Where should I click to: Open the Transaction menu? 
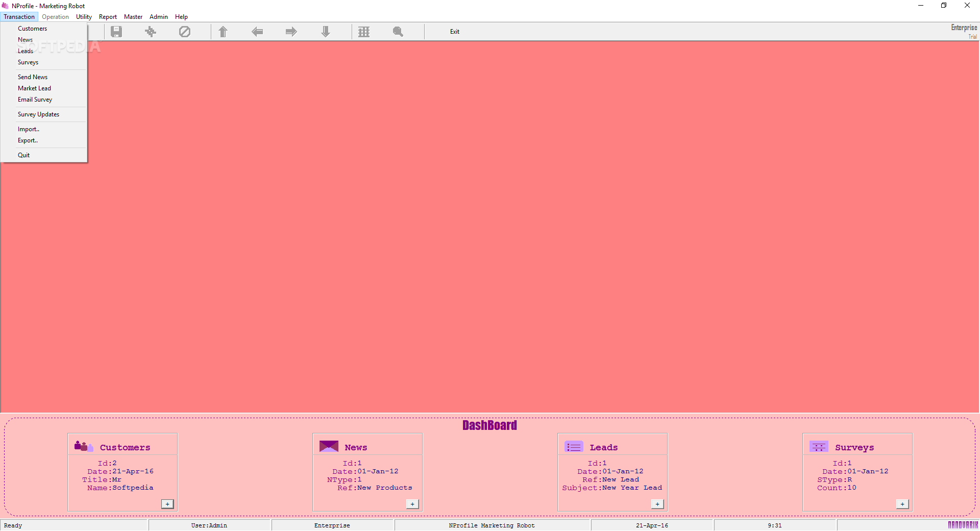19,17
